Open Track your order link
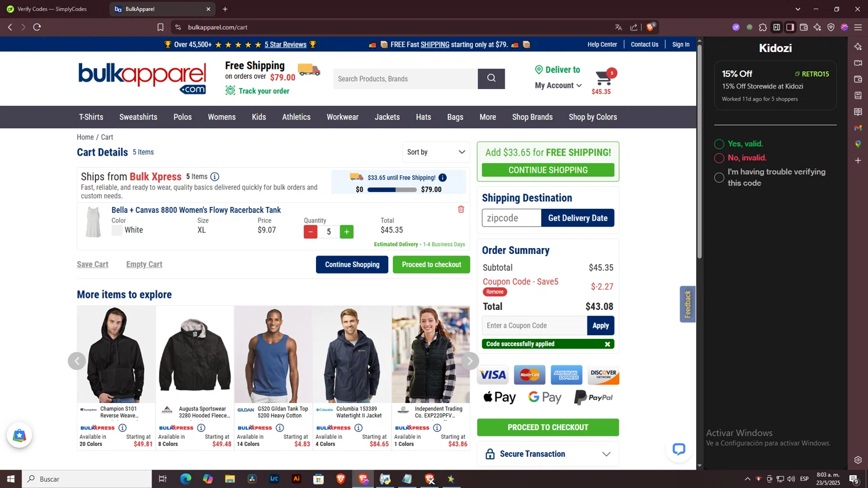868x488 pixels. click(264, 91)
